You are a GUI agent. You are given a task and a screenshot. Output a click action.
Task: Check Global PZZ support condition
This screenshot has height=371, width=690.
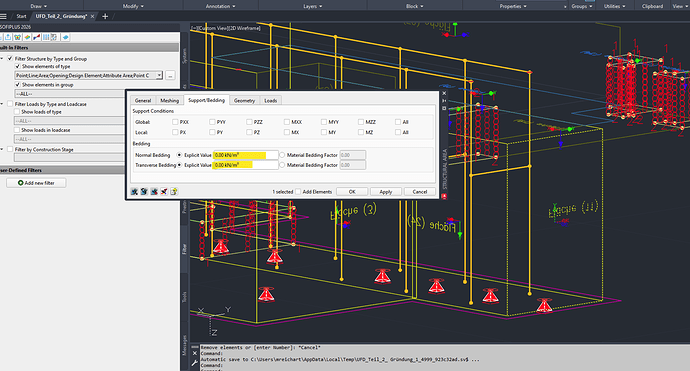pyautogui.click(x=249, y=122)
